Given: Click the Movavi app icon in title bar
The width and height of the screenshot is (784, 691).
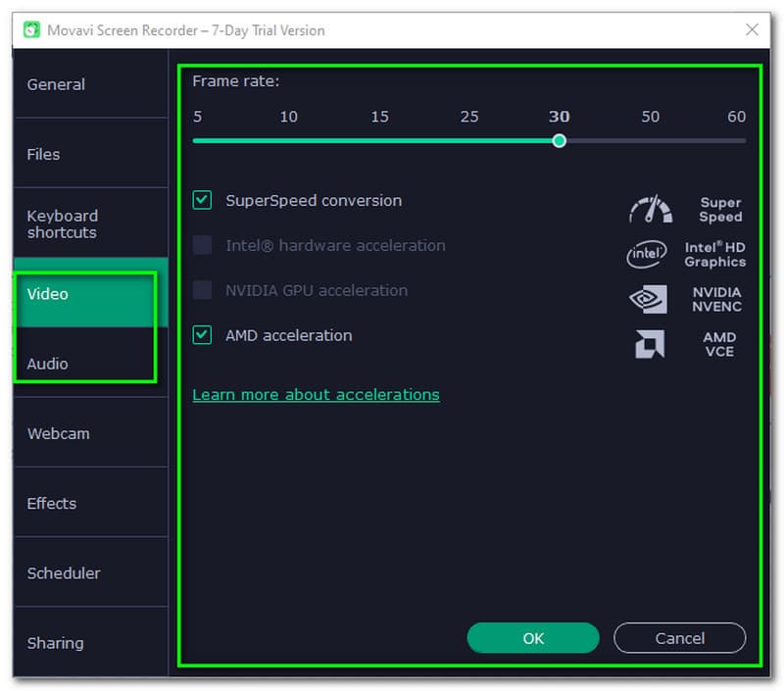Looking at the screenshot, I should pyautogui.click(x=31, y=30).
